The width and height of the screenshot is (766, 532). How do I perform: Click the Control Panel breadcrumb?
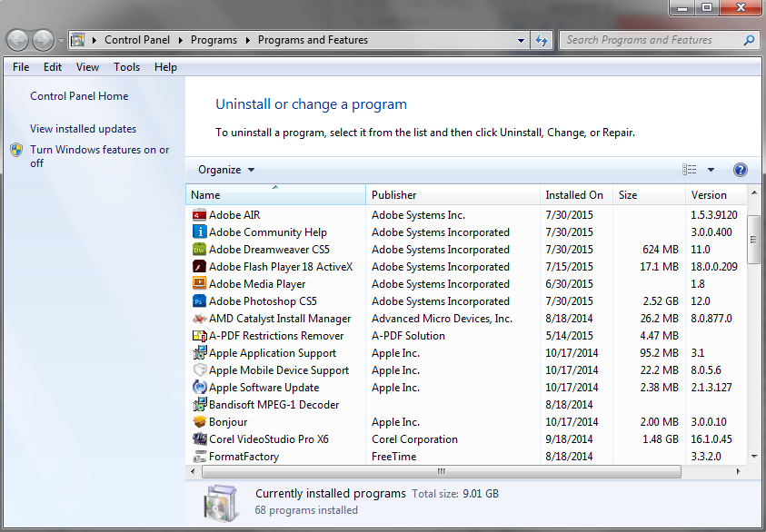point(137,40)
